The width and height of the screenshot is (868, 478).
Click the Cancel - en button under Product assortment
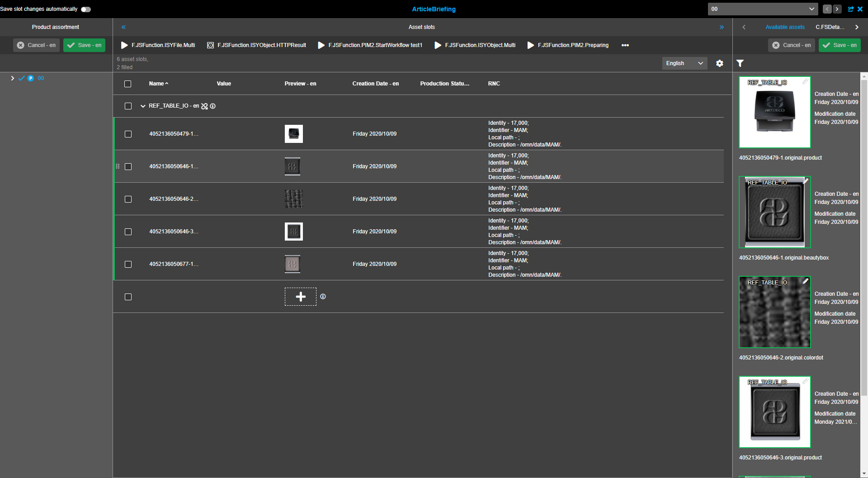point(36,45)
